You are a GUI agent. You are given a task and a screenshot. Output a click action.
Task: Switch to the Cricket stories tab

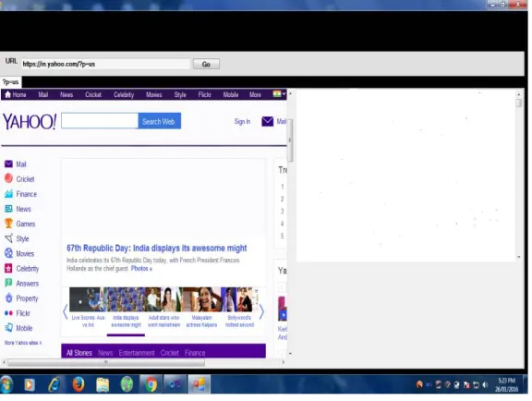pos(170,353)
